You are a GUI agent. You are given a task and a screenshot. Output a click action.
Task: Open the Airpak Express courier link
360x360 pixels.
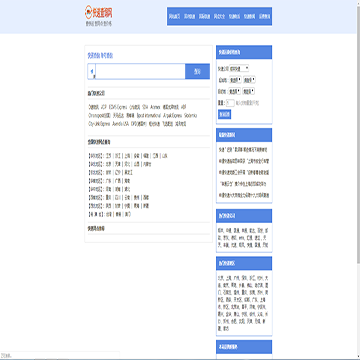(172, 115)
